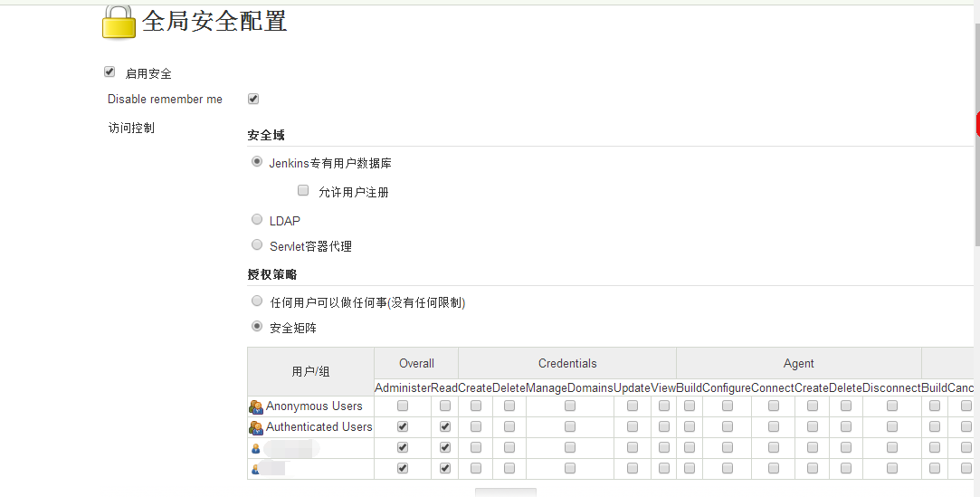The height and width of the screenshot is (497, 980).
Task: Select the 安全矩阵 radio button
Action: point(257,326)
